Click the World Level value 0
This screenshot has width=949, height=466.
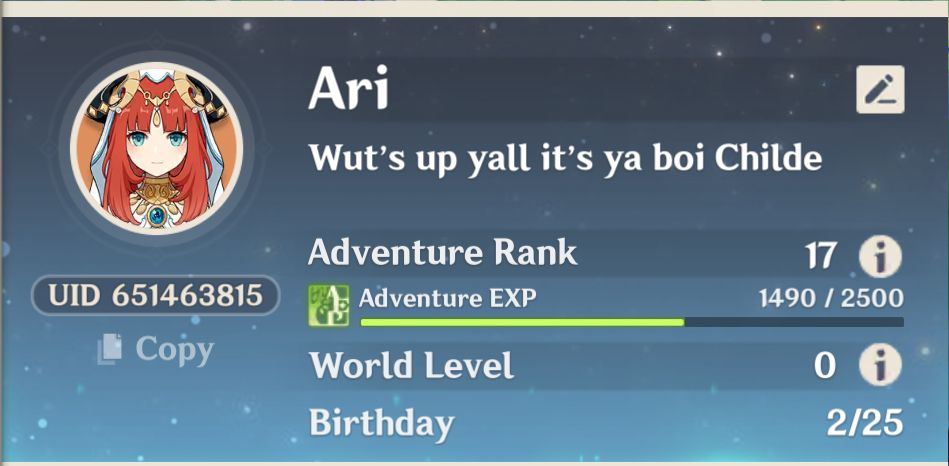[x=825, y=366]
